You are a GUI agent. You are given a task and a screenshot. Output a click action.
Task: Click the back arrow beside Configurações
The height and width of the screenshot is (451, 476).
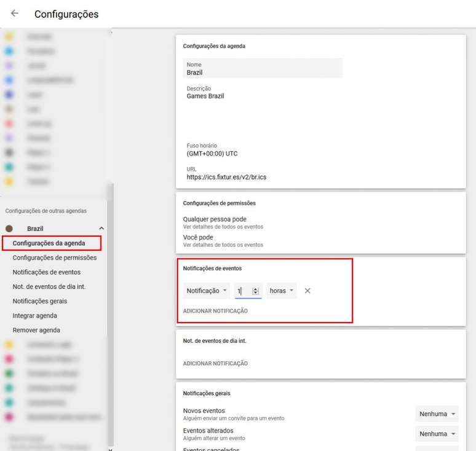pyautogui.click(x=15, y=14)
